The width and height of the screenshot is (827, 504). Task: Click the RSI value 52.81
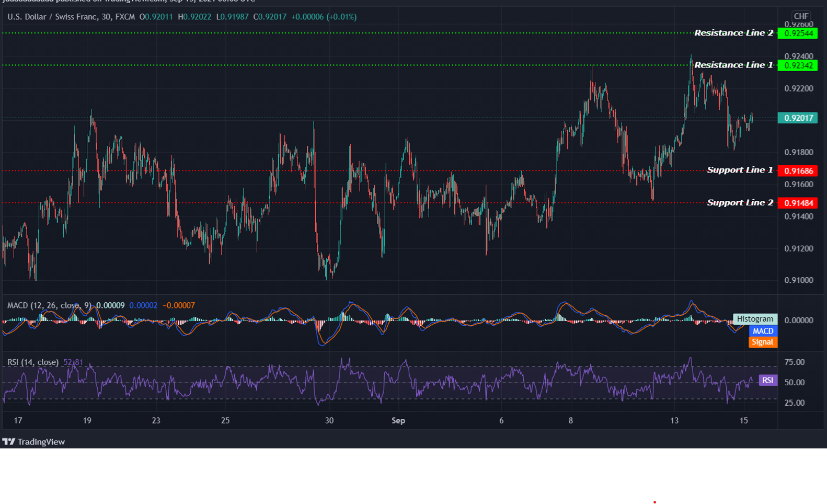(73, 362)
